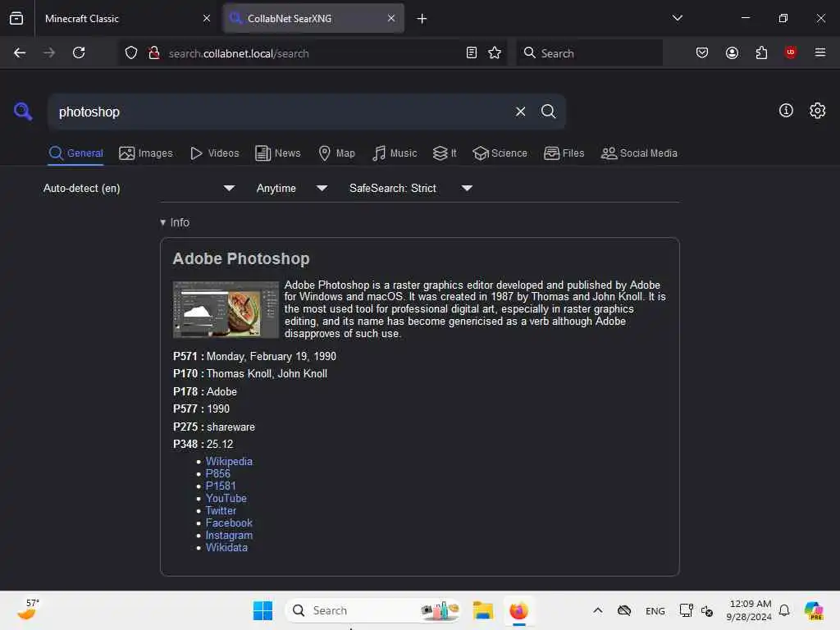
Task: Open extensions puzzle icon
Action: (x=761, y=52)
